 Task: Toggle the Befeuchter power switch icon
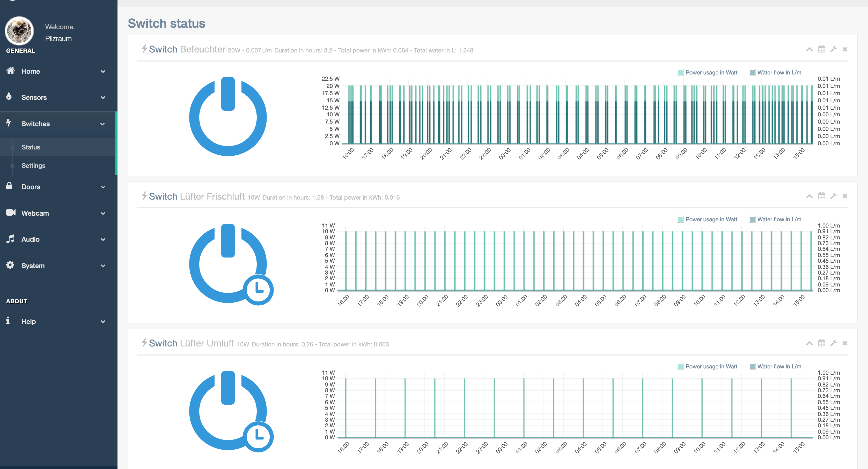(x=228, y=117)
